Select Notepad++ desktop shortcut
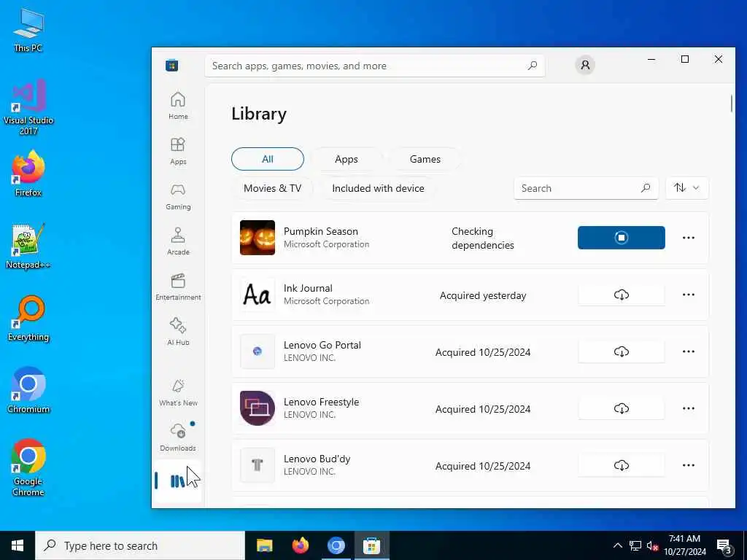Viewport: 747px width, 560px height. click(x=28, y=246)
